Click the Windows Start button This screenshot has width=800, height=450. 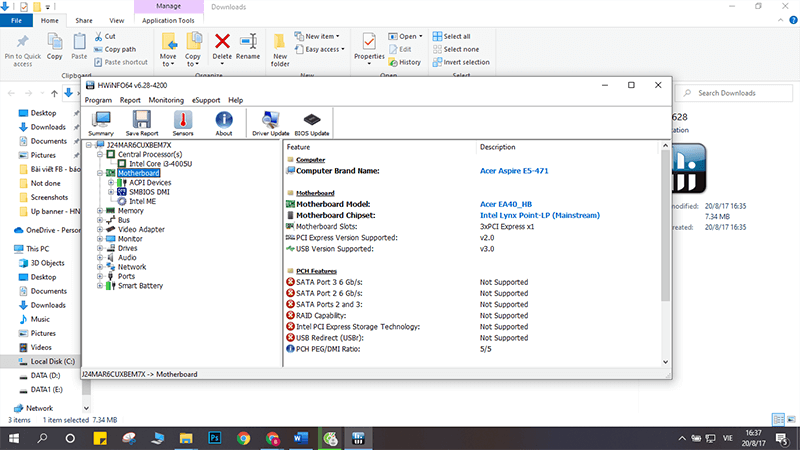click(14, 438)
